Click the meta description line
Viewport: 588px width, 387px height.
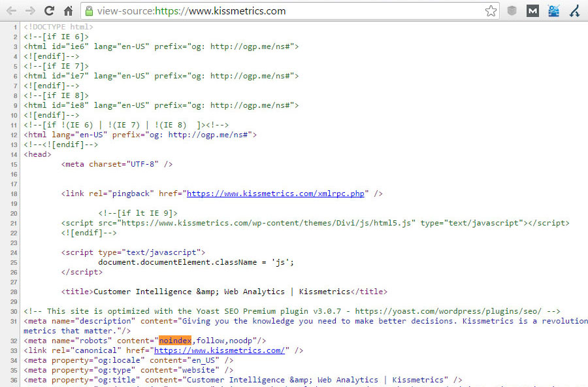click(x=306, y=321)
